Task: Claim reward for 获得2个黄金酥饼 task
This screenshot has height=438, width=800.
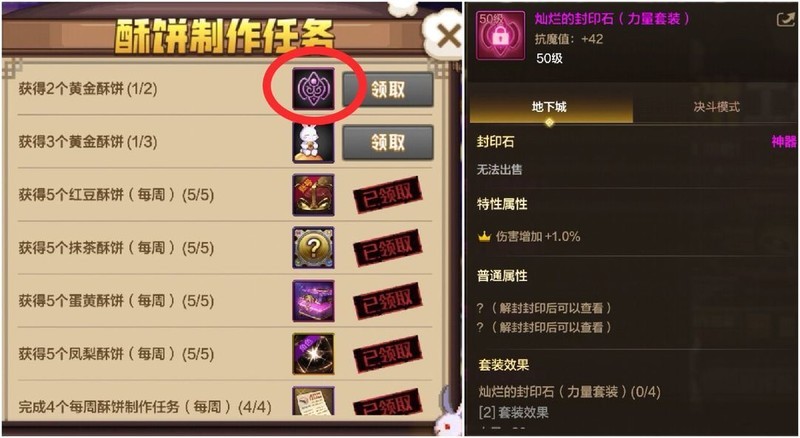Action: tap(388, 90)
